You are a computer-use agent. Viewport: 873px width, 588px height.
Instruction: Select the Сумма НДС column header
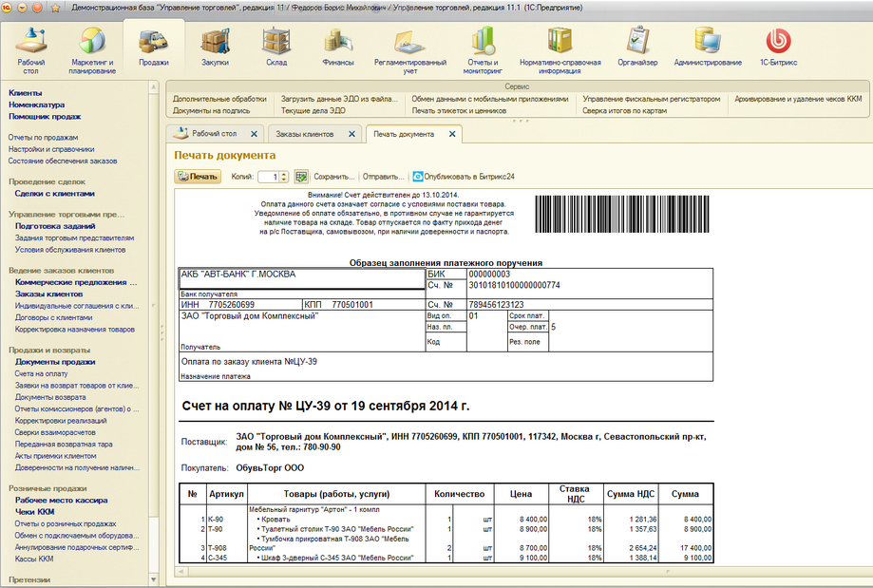click(x=630, y=494)
